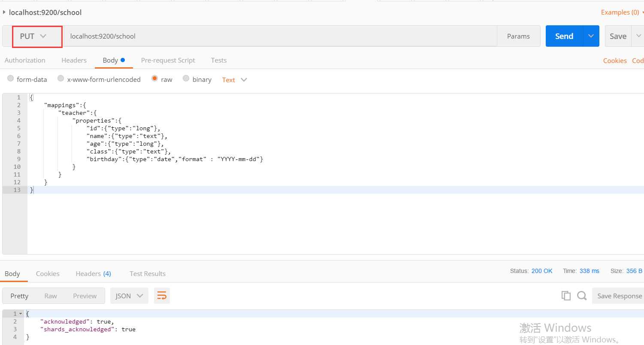This screenshot has width=644, height=345.
Task: Click the search response magnifier icon
Action: pyautogui.click(x=582, y=296)
